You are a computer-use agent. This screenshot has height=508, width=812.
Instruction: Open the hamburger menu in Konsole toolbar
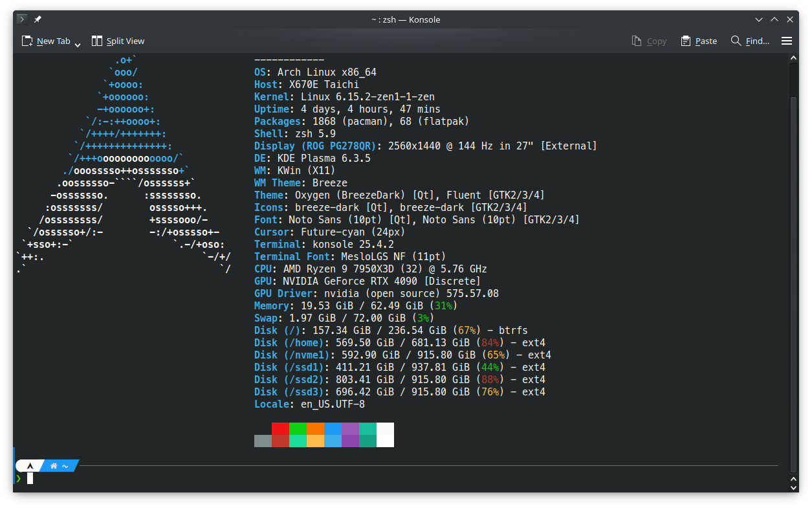[x=787, y=41]
